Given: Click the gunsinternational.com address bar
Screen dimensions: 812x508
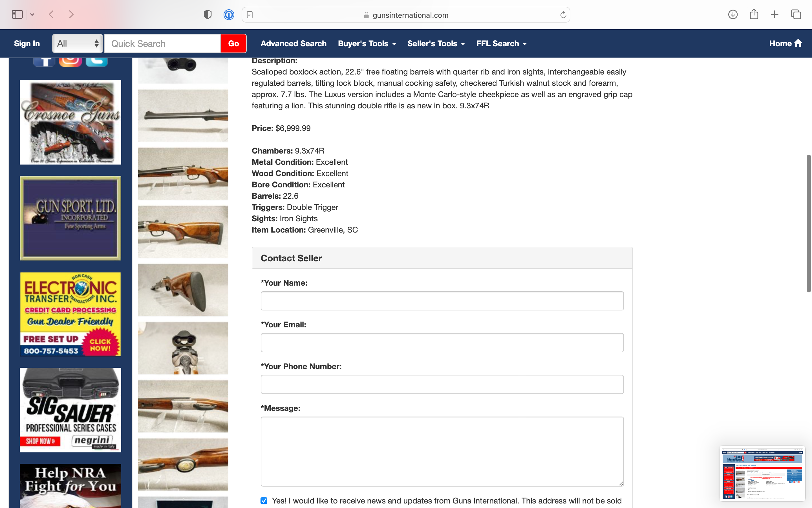Looking at the screenshot, I should click(x=406, y=15).
